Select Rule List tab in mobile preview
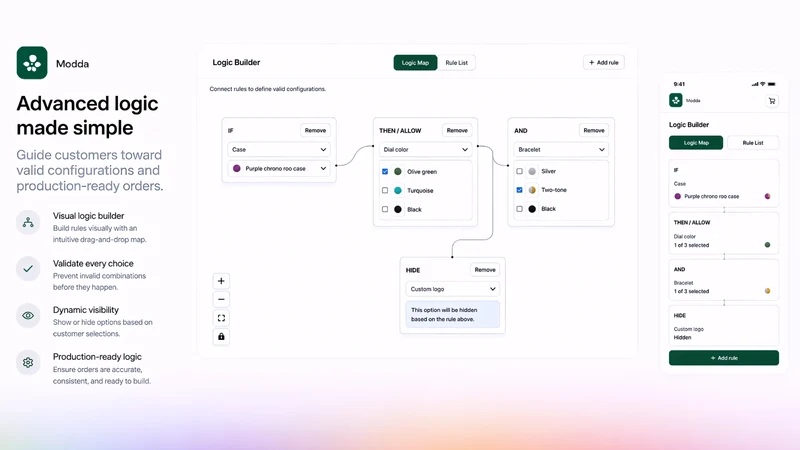The width and height of the screenshot is (800, 450). coord(753,143)
